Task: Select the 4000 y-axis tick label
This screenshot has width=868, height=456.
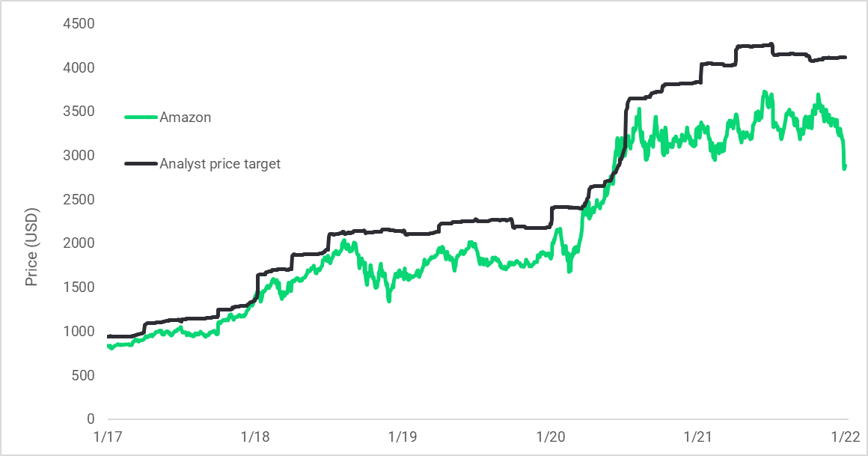Action: coord(79,68)
